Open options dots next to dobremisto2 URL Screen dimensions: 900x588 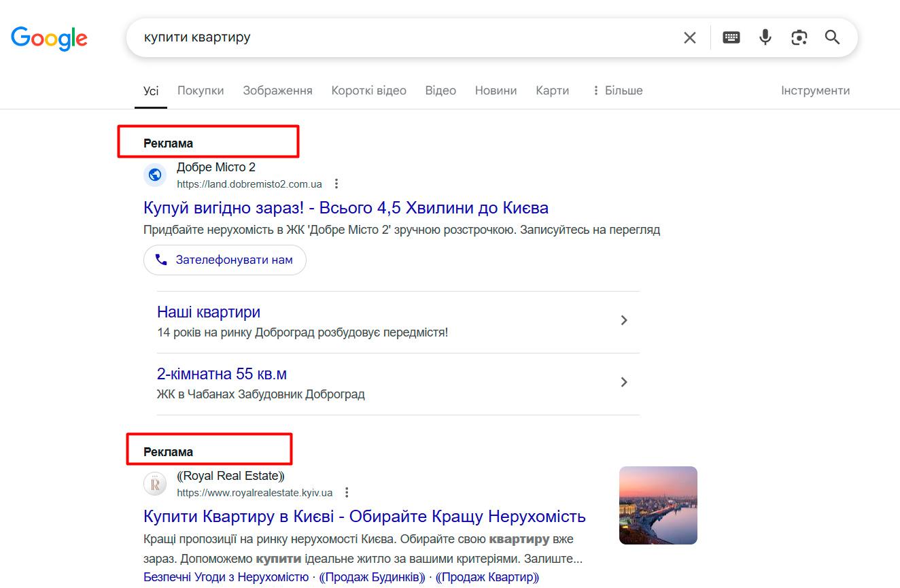click(x=336, y=184)
